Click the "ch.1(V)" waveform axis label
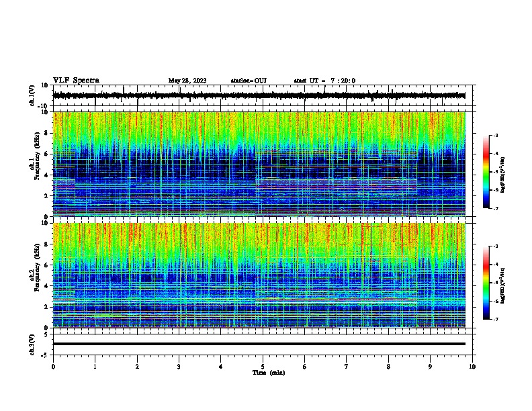This screenshot has width=532, height=411. pyautogui.click(x=32, y=95)
